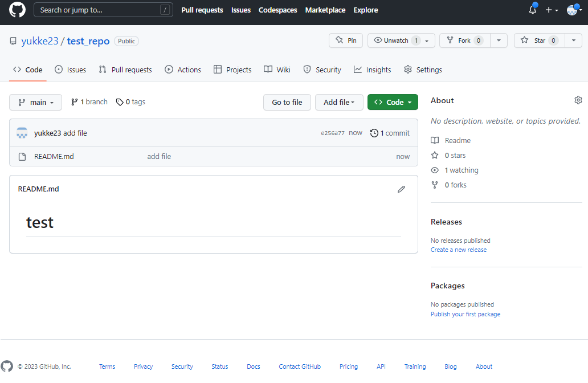The width and height of the screenshot is (588, 383).
Task: Open commit hash e256a77
Action: (x=333, y=133)
